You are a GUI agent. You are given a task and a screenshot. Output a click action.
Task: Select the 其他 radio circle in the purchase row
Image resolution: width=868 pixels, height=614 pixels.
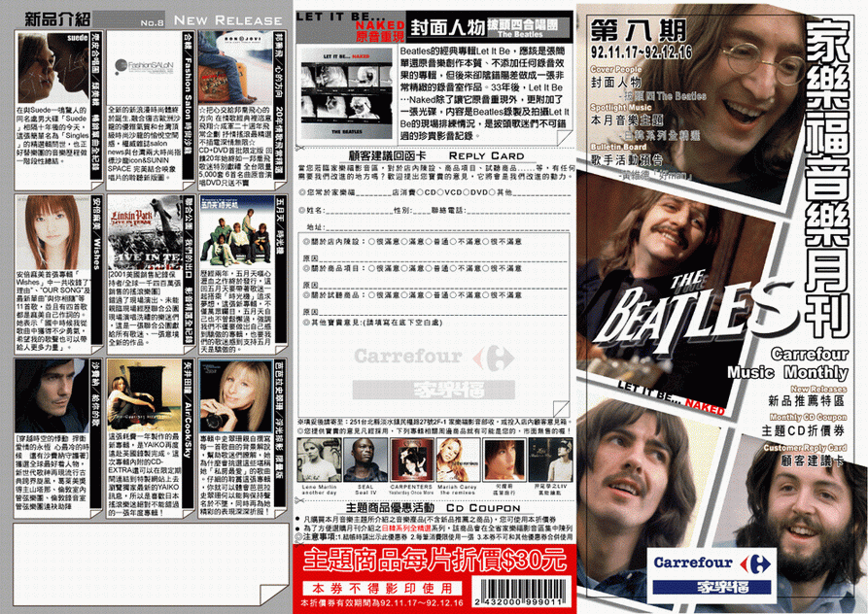[x=492, y=192]
